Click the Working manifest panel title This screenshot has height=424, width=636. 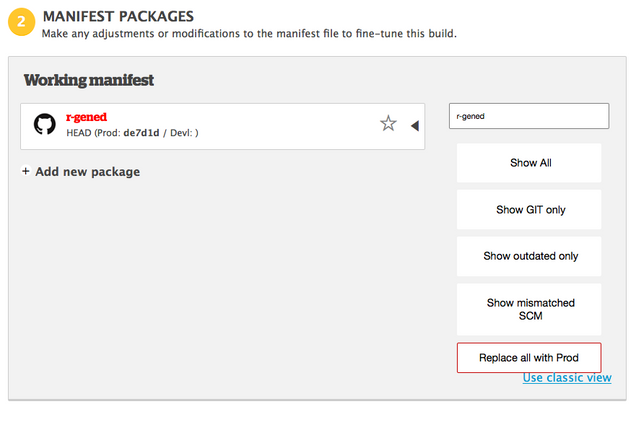pos(89,80)
